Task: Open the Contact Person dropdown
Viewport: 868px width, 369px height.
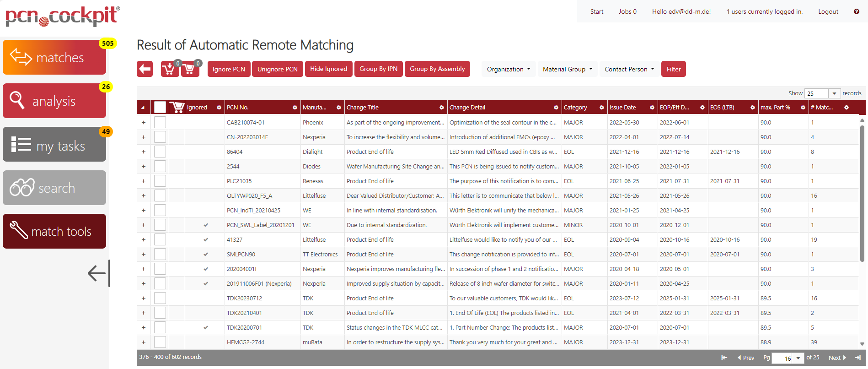Action: point(629,69)
